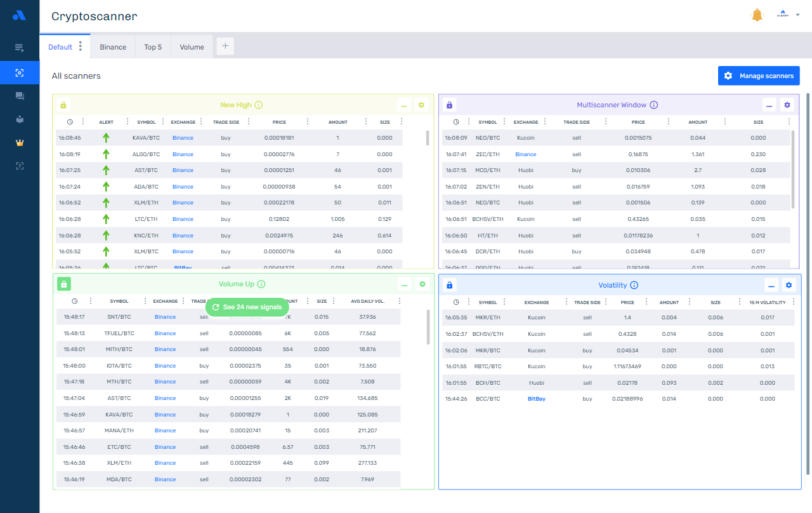This screenshot has width=812, height=513.
Task: Minimize the Volume Up scanner panel
Action: (x=404, y=284)
